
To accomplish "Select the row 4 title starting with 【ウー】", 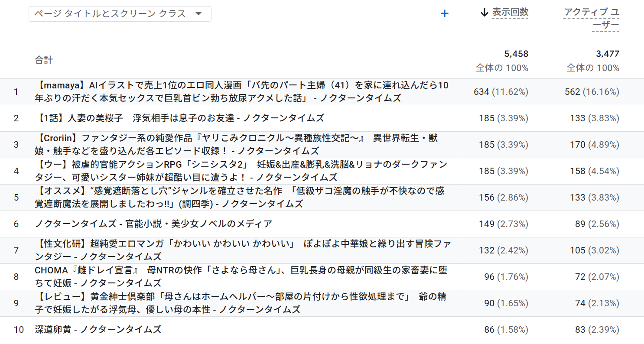I will pyautogui.click(x=241, y=171).
